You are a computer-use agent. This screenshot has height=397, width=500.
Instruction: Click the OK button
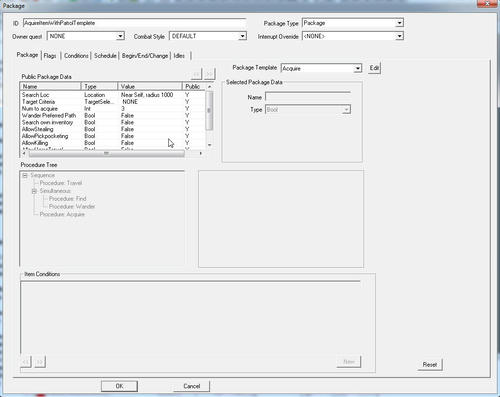(x=119, y=386)
